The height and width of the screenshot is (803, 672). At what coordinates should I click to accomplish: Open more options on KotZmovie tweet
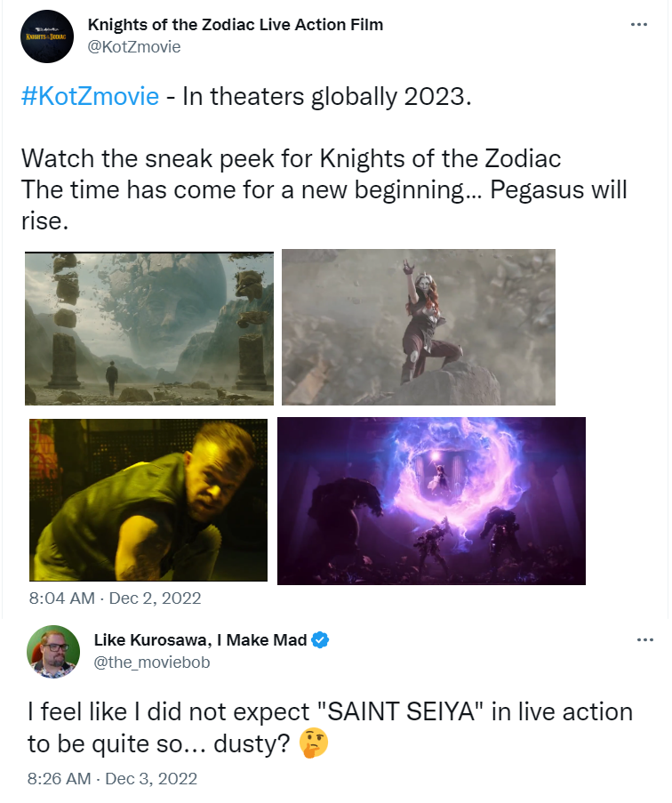pos(638,25)
